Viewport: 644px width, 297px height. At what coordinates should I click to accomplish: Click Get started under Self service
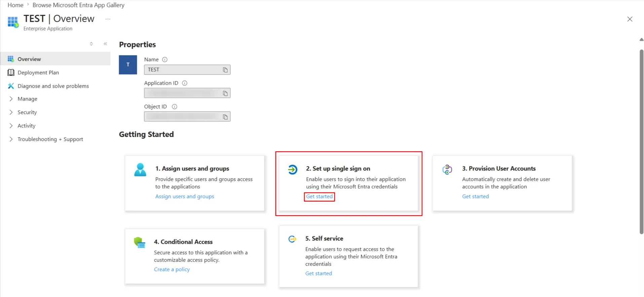pos(318,273)
